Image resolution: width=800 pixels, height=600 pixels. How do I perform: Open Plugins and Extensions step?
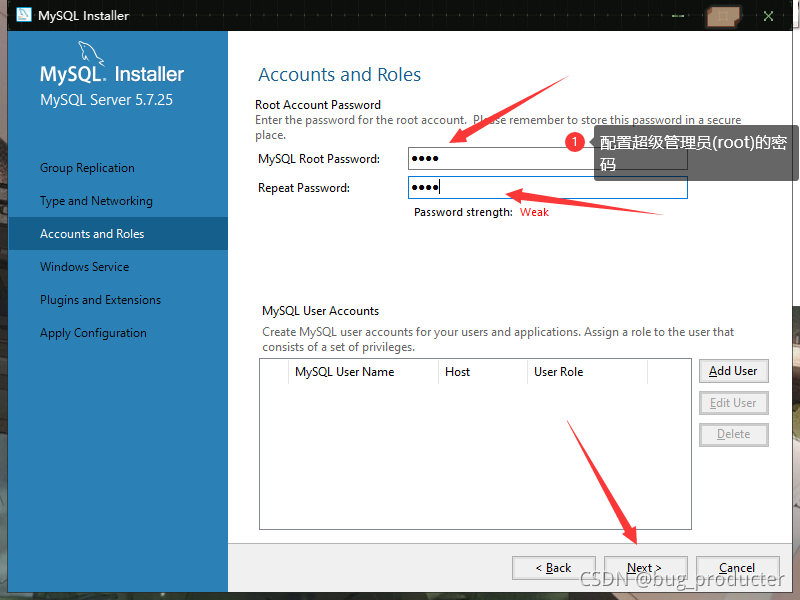(101, 300)
